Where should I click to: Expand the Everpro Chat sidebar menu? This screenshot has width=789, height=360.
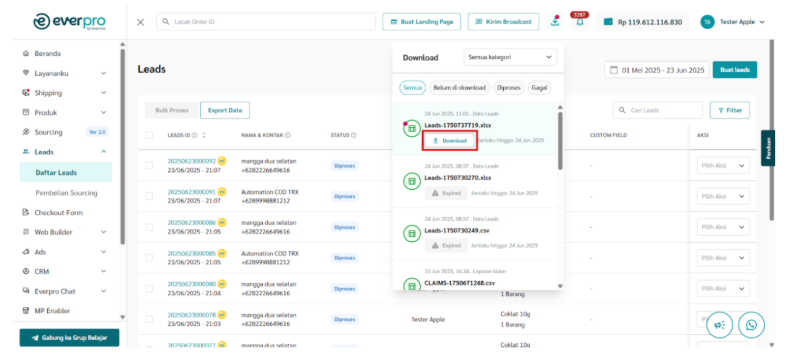(64, 291)
